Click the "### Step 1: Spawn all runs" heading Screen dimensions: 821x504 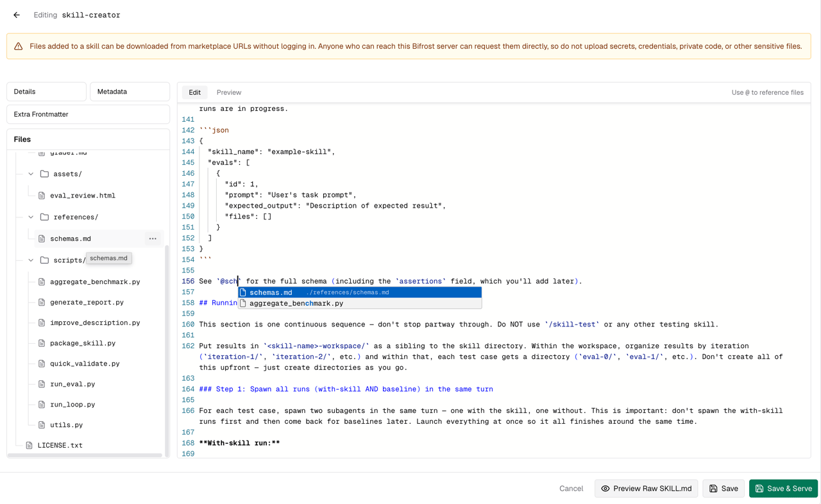click(x=346, y=389)
